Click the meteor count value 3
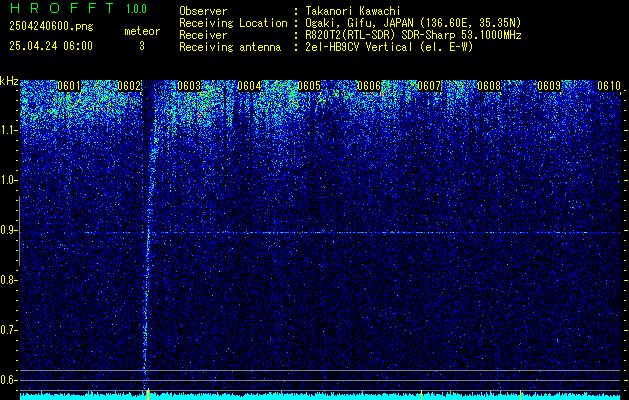This screenshot has height=400, width=629. click(142, 46)
